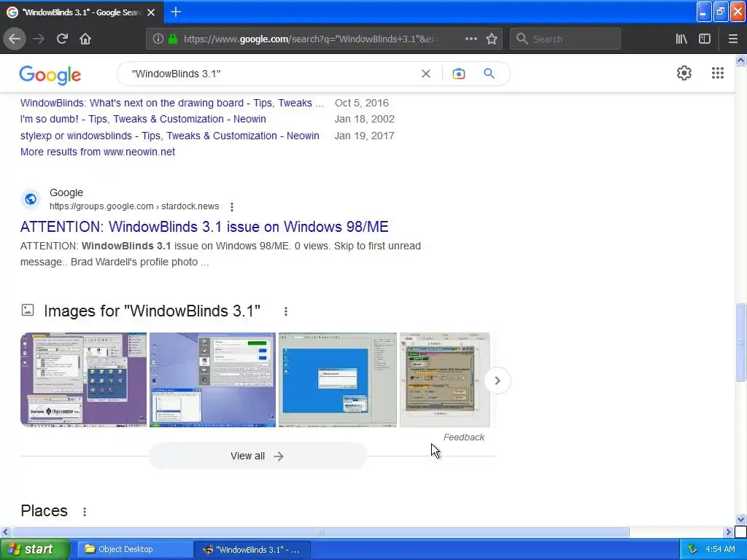Open Google quick settings gear
This screenshot has height=560, width=747.
coord(684,73)
